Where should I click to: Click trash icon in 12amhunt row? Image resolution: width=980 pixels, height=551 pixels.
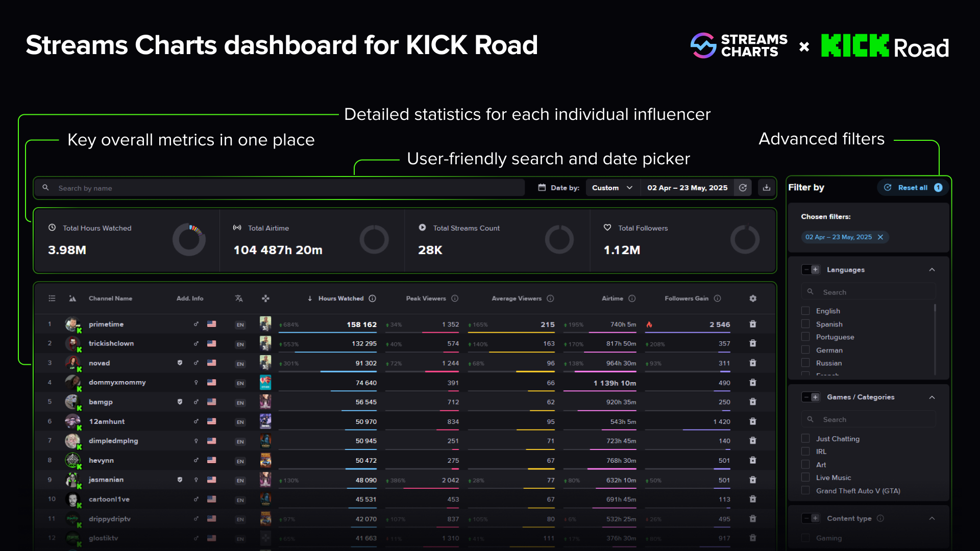[x=752, y=421]
